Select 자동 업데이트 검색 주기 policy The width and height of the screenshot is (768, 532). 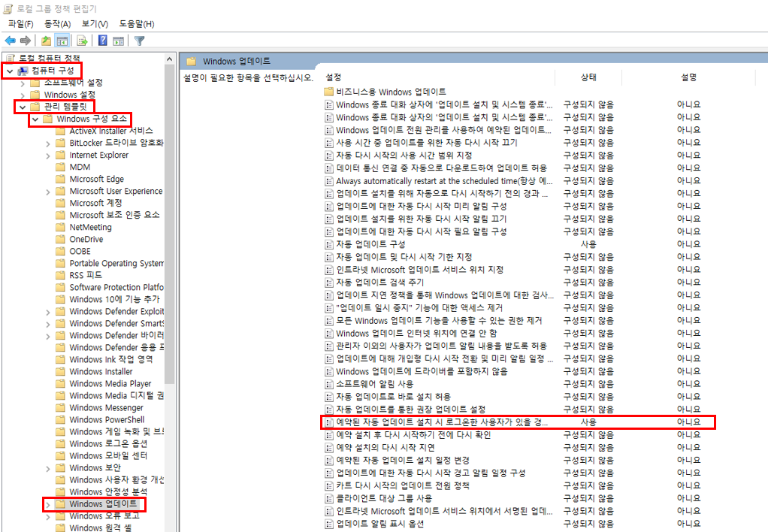[x=380, y=283]
